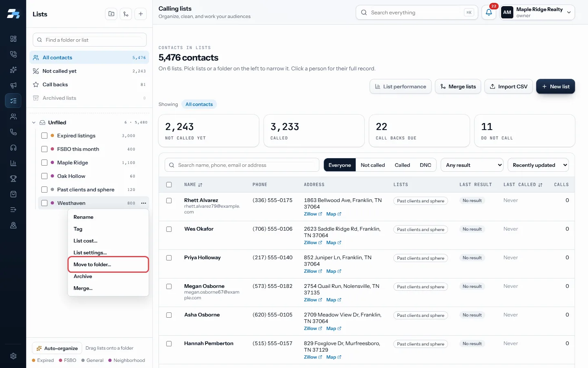Collapse the Unfiled folder chevron
Image resolution: width=588 pixels, height=368 pixels.
pyautogui.click(x=34, y=123)
